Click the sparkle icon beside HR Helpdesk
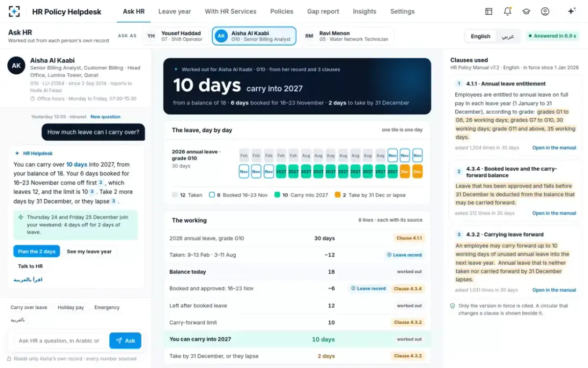The width and height of the screenshot is (588, 368). pyautogui.click(x=18, y=154)
